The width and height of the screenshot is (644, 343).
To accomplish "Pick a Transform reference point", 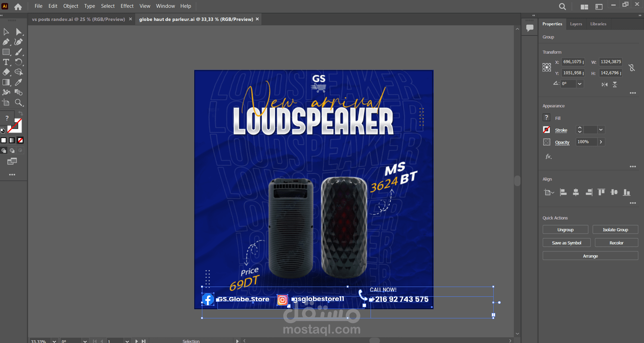I will (547, 67).
